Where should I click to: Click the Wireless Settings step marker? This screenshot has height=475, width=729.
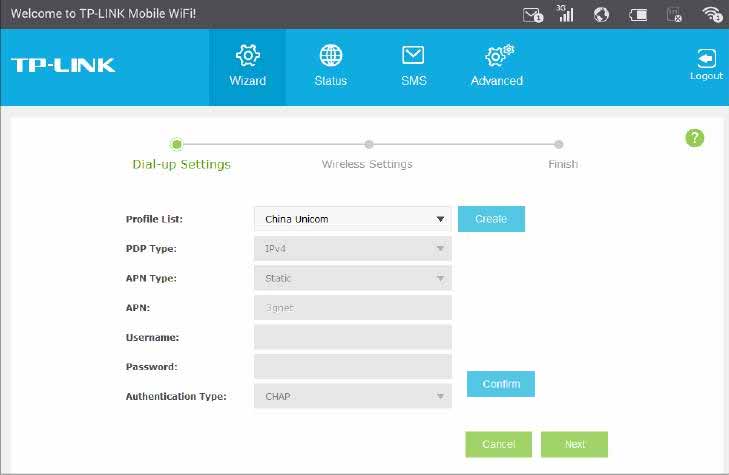pos(369,145)
